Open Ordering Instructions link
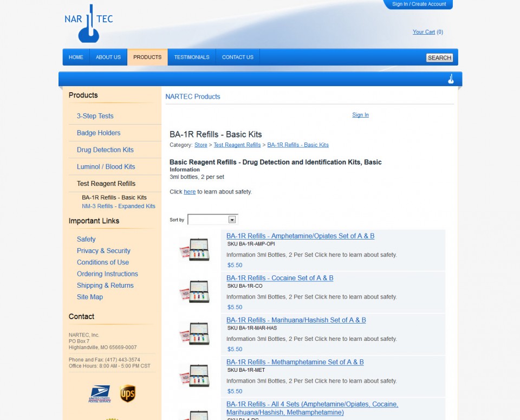The image size is (520, 420). [107, 274]
